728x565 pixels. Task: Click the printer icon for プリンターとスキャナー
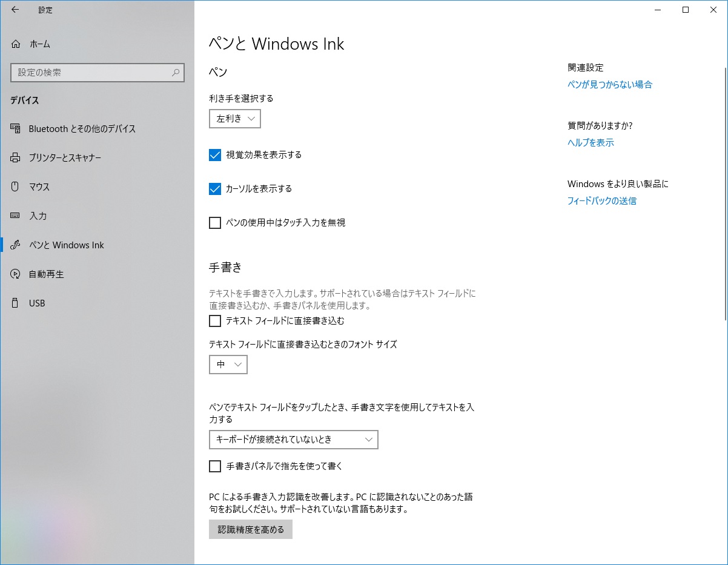15,158
